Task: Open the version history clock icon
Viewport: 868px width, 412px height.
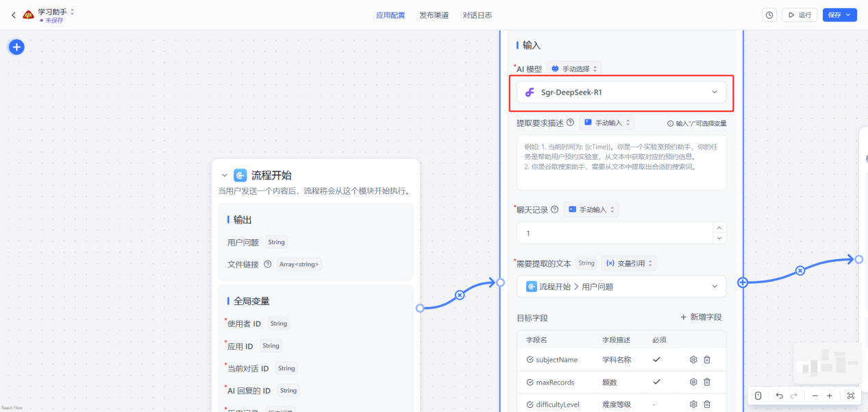Action: pyautogui.click(x=769, y=15)
